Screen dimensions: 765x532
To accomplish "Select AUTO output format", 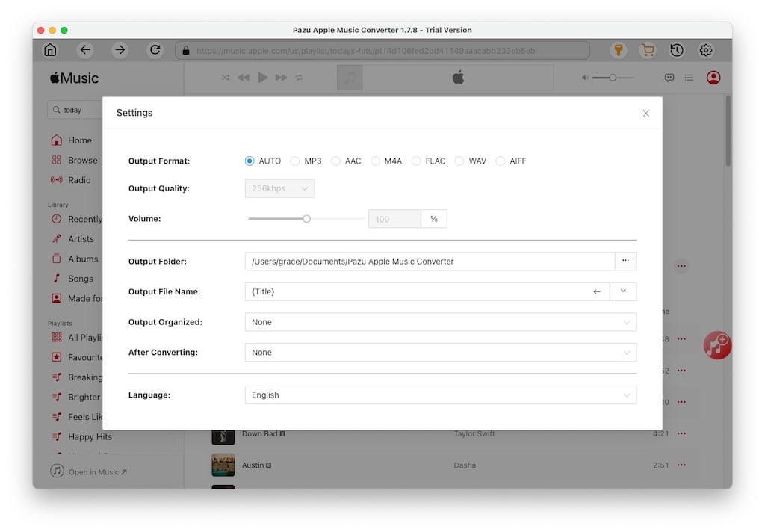I will pos(250,161).
